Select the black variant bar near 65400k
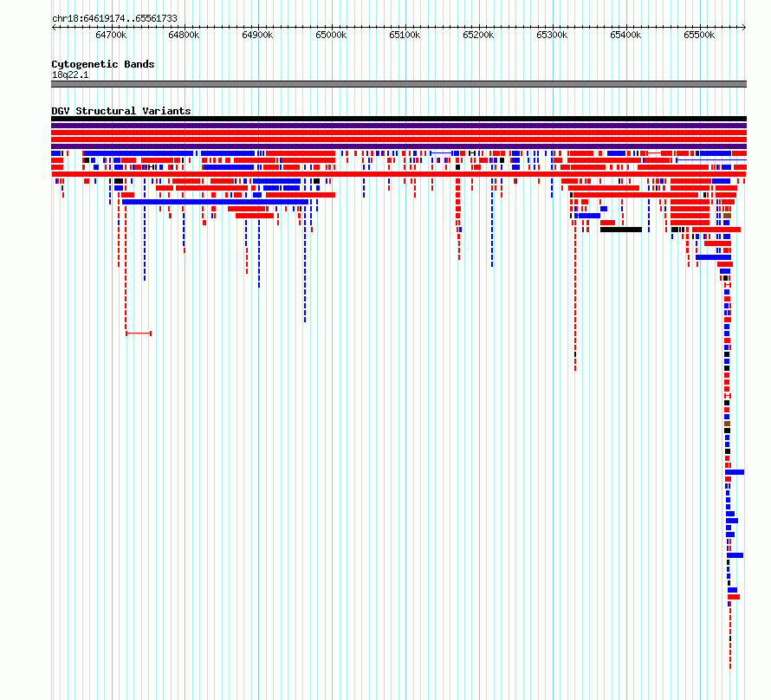The width and height of the screenshot is (771, 700). (x=621, y=230)
